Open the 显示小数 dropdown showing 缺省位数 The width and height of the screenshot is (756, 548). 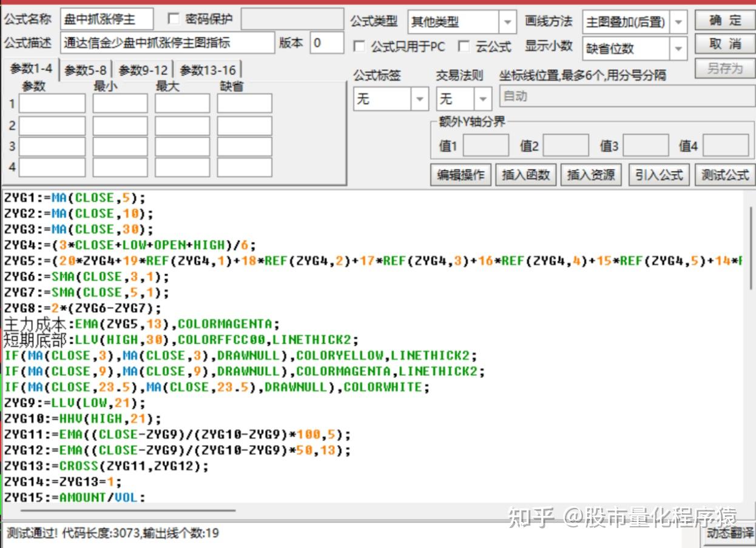click(x=635, y=48)
